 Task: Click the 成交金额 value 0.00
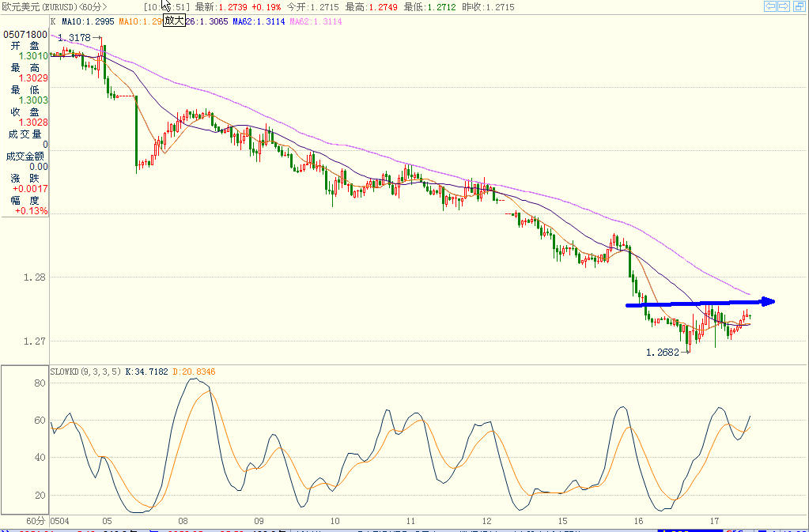pyautogui.click(x=39, y=167)
